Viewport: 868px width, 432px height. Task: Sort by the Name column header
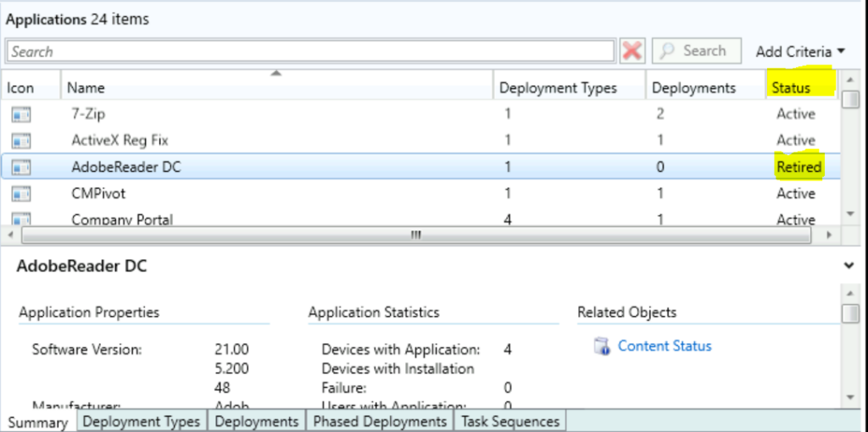276,87
